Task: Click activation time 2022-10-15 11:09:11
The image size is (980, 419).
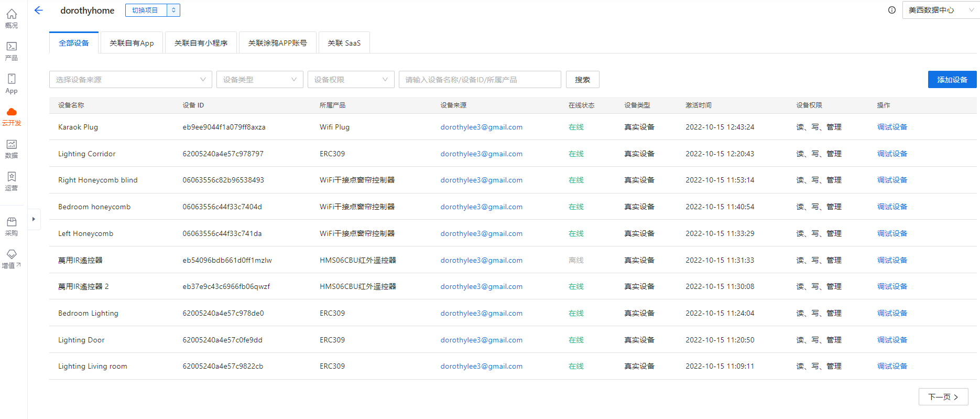Action: coord(720,366)
